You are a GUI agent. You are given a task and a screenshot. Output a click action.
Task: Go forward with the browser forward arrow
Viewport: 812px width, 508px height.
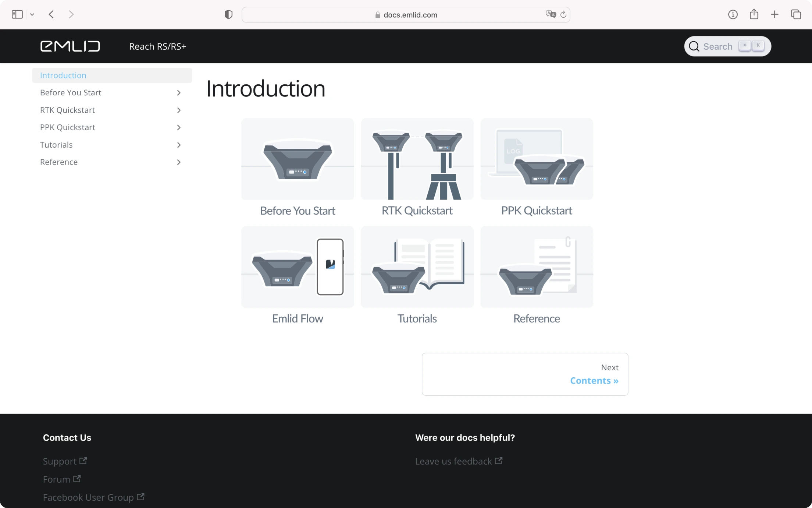point(71,14)
